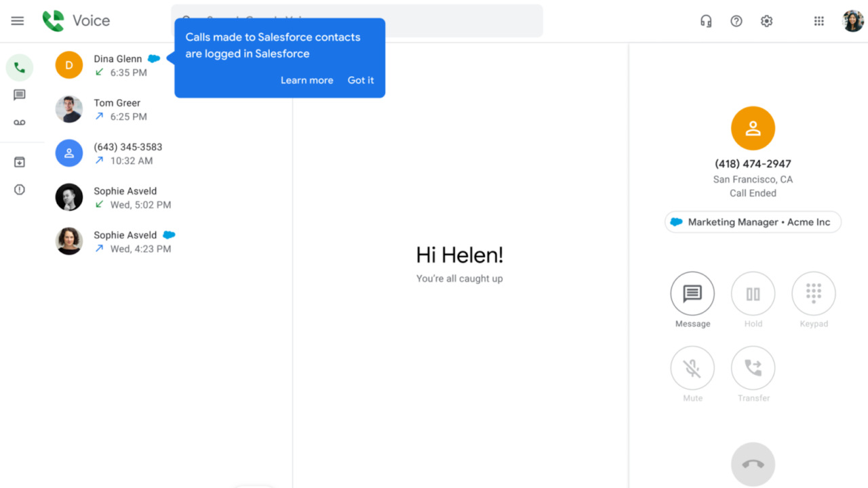Open Sophie Asveld's Wed 4:23 PM call
This screenshot has height=488, width=868.
tap(167, 242)
